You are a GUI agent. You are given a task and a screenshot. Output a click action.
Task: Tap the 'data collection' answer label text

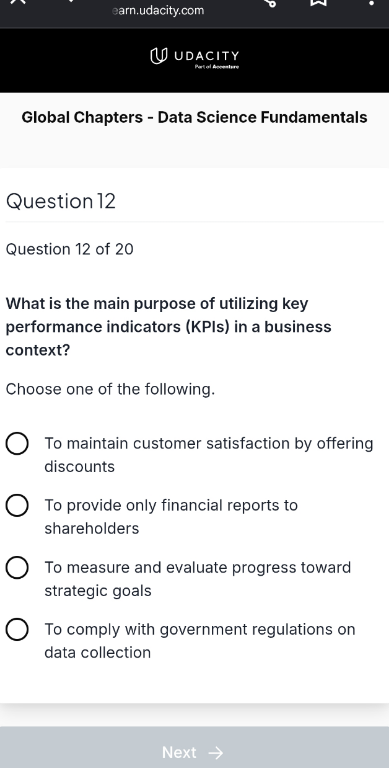pos(97,652)
